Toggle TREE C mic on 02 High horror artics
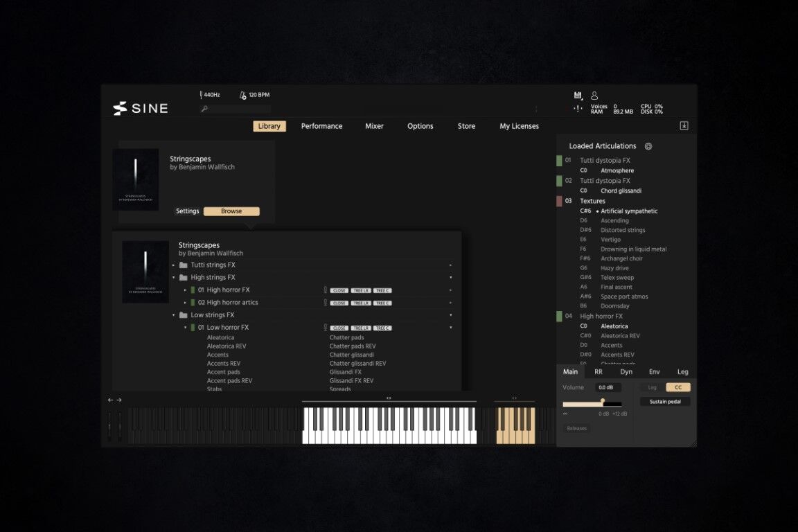 [x=382, y=303]
